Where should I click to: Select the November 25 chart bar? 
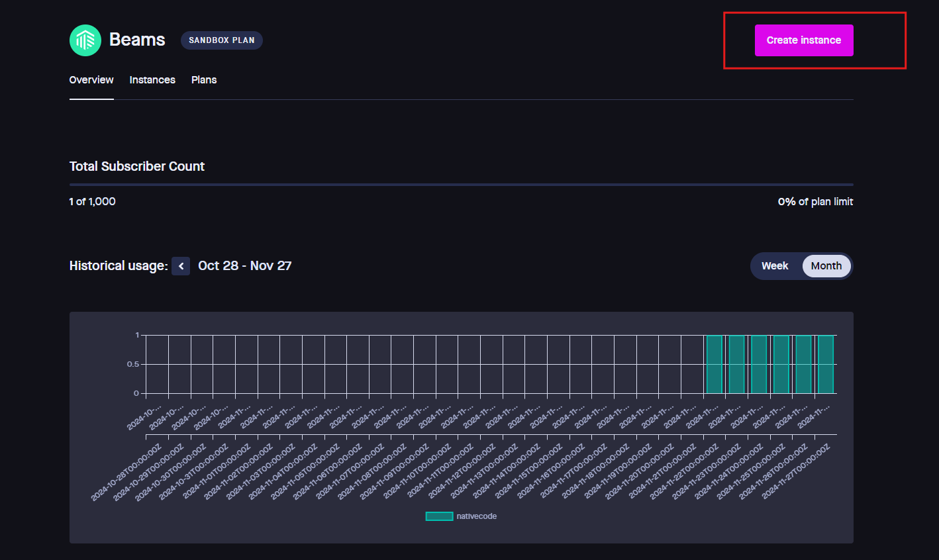[781, 365]
